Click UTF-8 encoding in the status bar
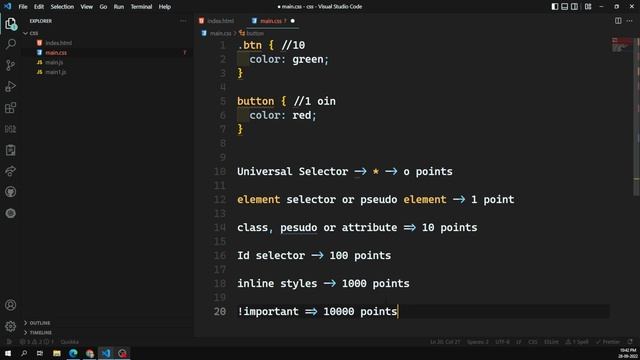The width and height of the screenshot is (640, 360). click(502, 342)
